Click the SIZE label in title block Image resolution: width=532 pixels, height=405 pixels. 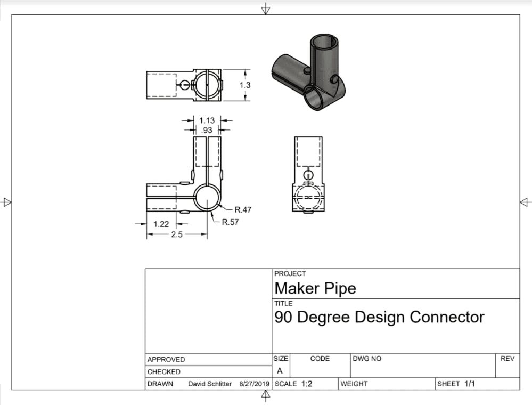[x=281, y=359]
